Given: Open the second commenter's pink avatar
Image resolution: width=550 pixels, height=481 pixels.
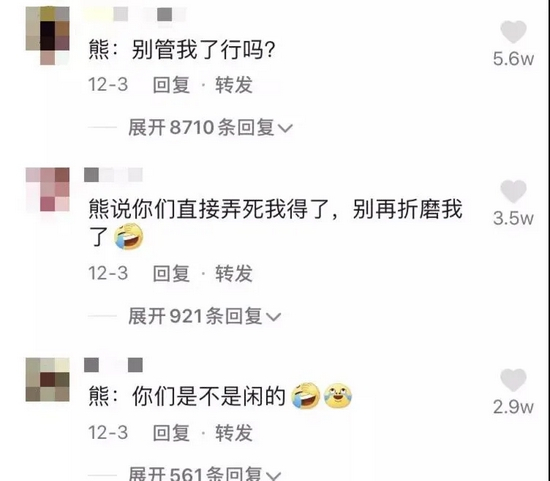Looking at the screenshot, I should [48, 189].
